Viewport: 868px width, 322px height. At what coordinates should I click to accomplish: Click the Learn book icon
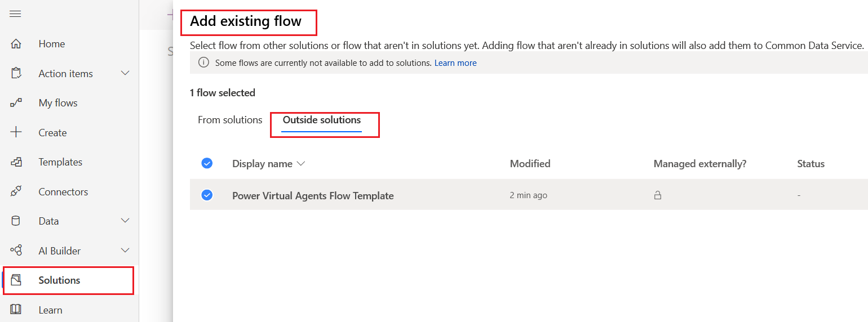pyautogui.click(x=16, y=310)
